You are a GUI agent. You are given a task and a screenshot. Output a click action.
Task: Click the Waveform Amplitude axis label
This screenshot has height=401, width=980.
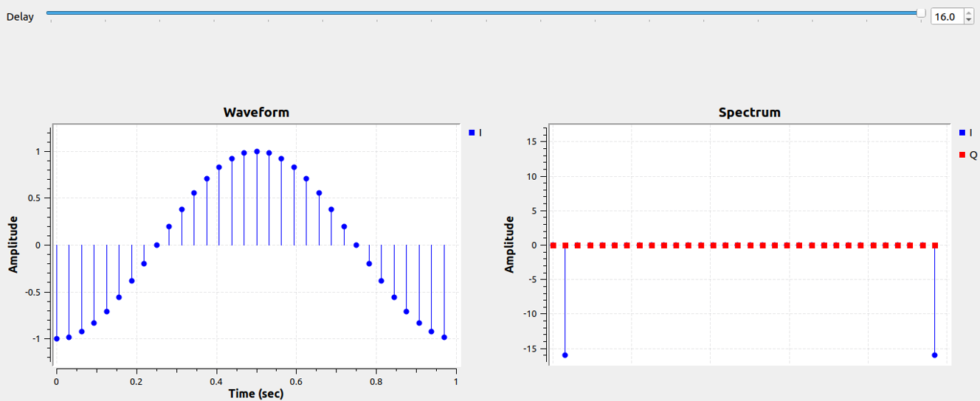pyautogui.click(x=13, y=245)
